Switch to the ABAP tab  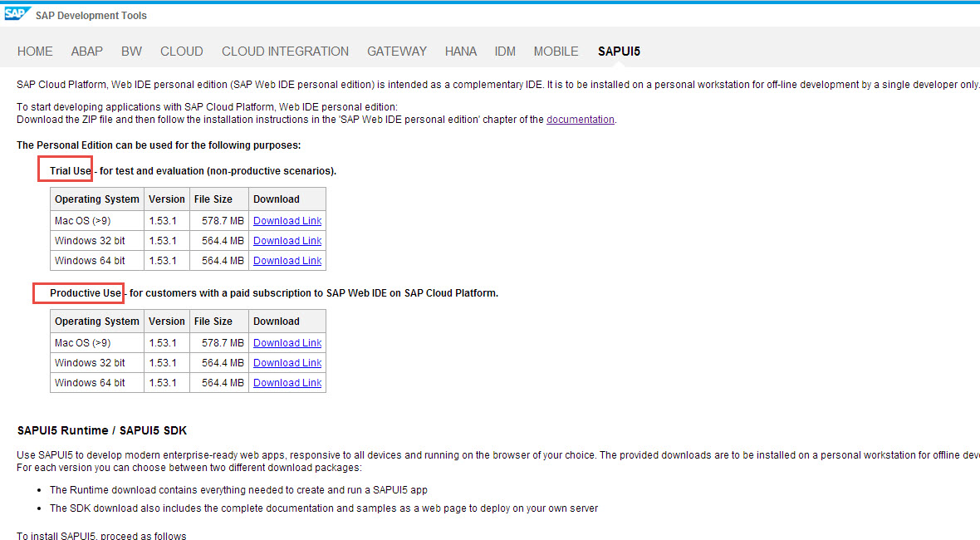[x=87, y=52]
